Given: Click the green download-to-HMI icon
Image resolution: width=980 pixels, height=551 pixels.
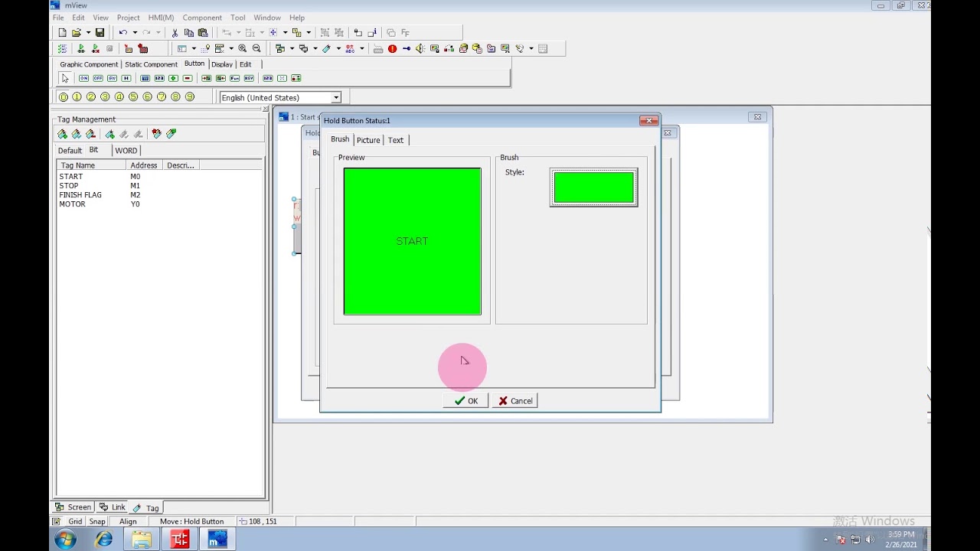Looking at the screenshot, I should (81, 48).
